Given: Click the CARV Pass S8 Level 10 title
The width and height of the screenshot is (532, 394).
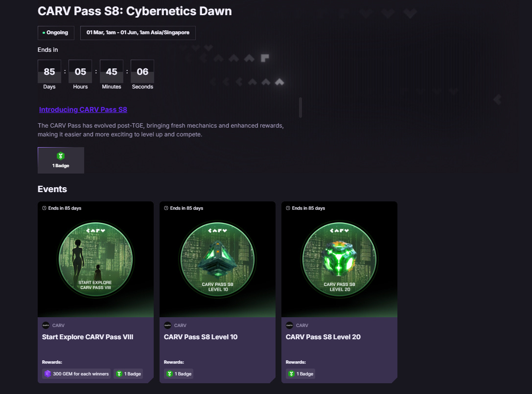Looking at the screenshot, I should pyautogui.click(x=201, y=337).
